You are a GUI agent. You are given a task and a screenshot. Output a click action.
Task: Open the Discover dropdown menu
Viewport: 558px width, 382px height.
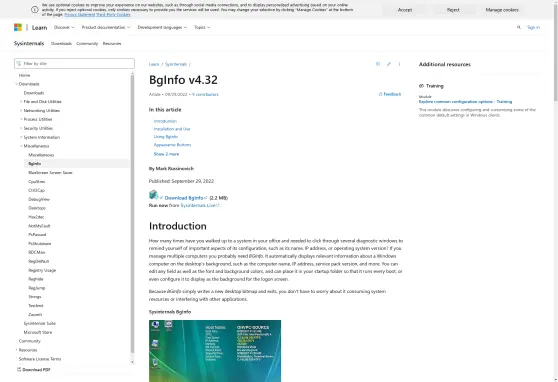click(64, 27)
